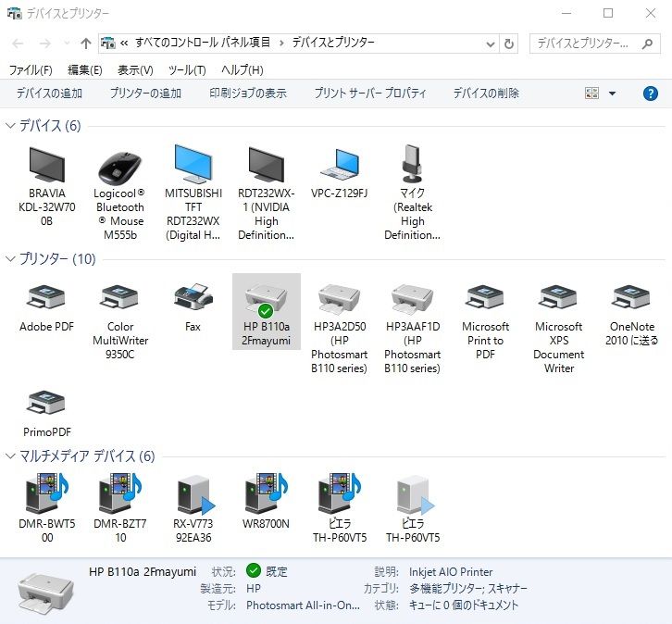Select the HP3A2D50 Photosmart B110 printer

[340, 298]
